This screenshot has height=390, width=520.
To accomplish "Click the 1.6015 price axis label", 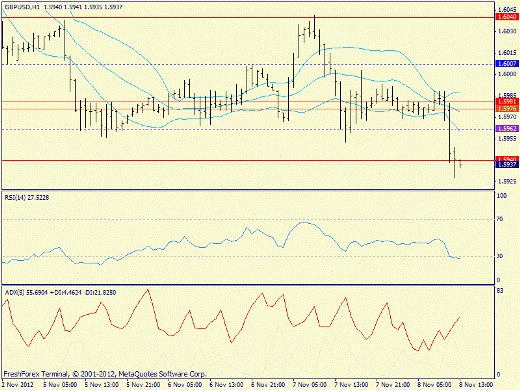I will click(507, 53).
